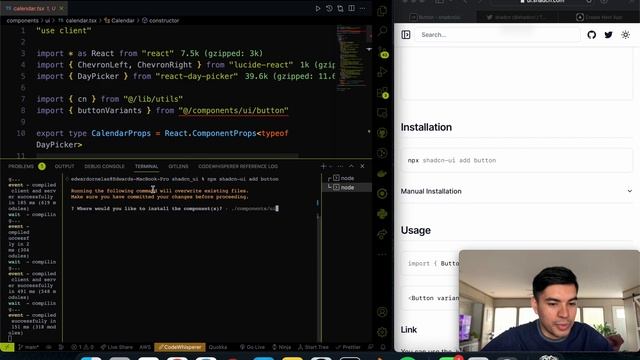Screen dimensions: 640x360
Task: Open Live Share view in activity bar
Action: [x=382, y=234]
